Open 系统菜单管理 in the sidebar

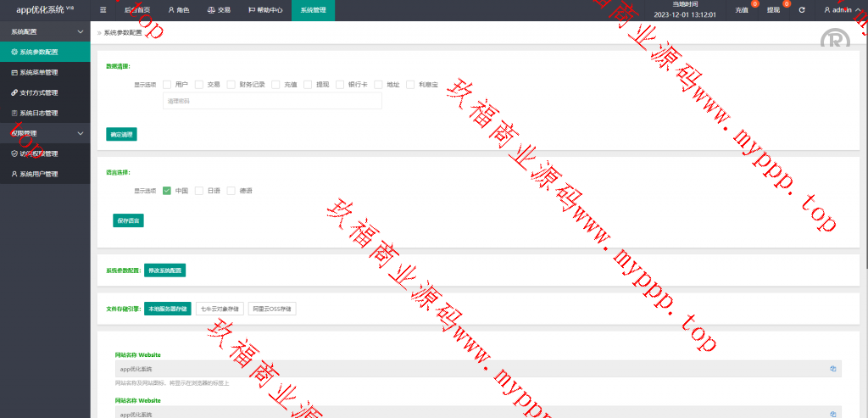tap(38, 72)
